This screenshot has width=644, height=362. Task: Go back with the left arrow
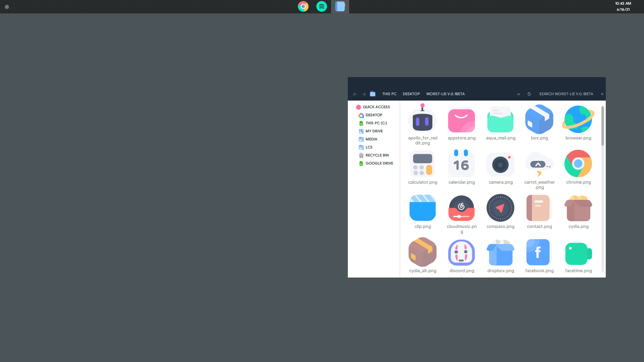355,94
